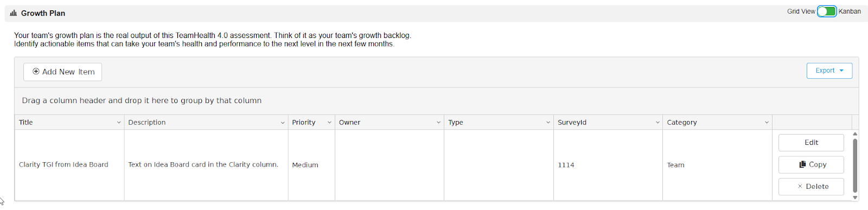
Task: Open the Description column menu arrow
Action: [x=283, y=123]
